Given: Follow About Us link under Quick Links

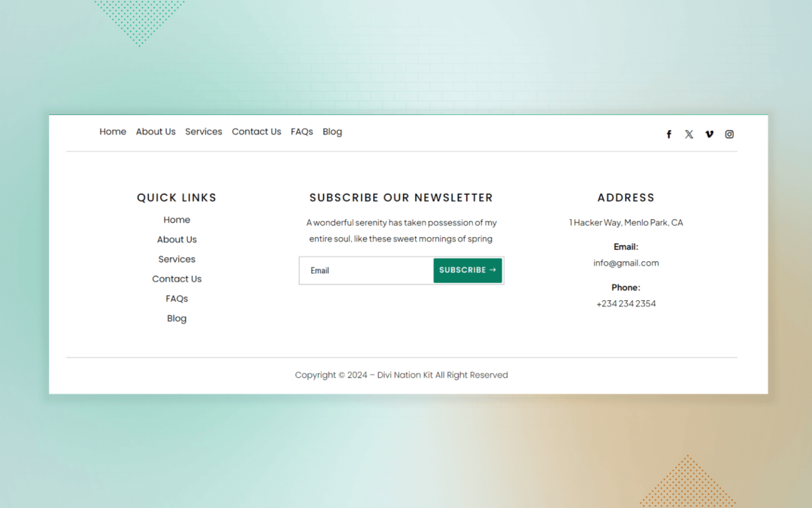Looking at the screenshot, I should coord(177,239).
